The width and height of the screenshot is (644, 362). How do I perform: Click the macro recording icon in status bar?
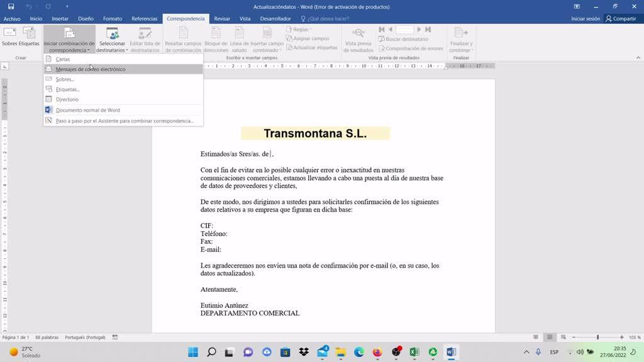coord(115,337)
